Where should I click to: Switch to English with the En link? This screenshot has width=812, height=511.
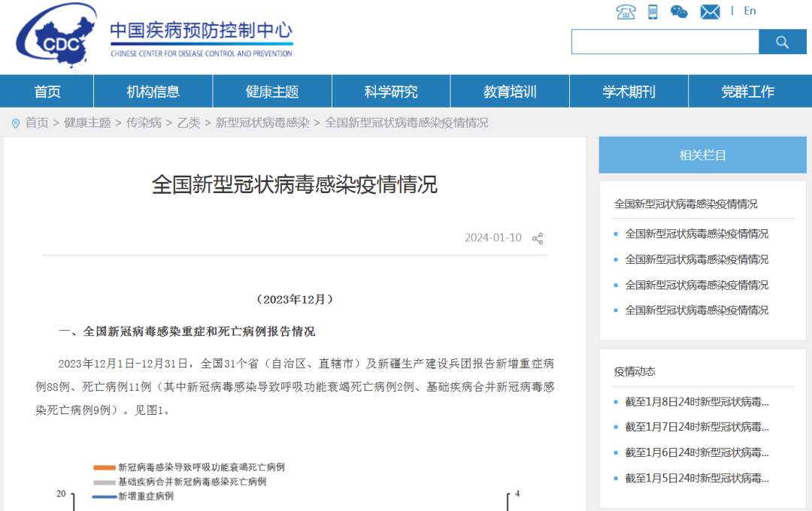pos(750,11)
